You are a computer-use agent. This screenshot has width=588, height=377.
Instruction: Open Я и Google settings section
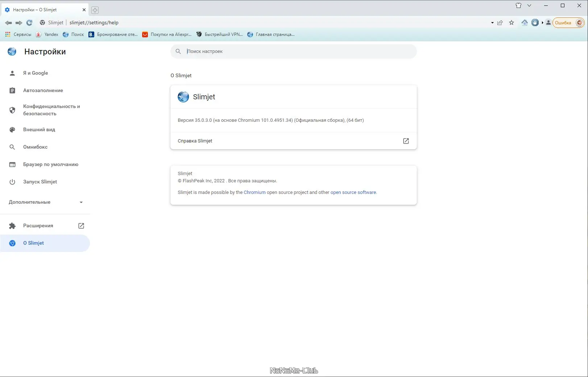point(45,73)
